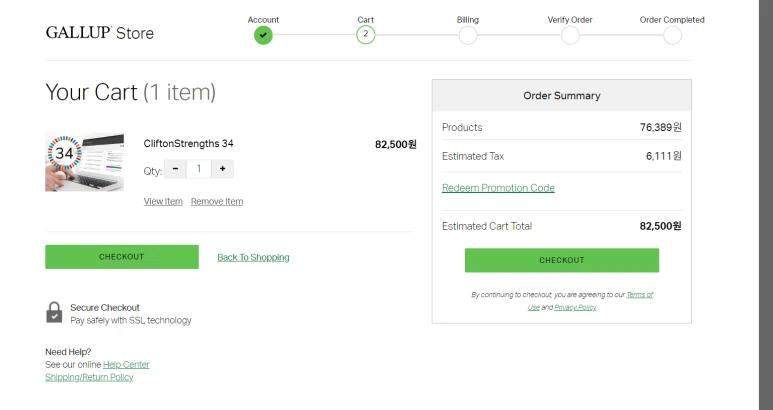The width and height of the screenshot is (773, 410).
Task: Click the Billing step circle
Action: pos(468,35)
